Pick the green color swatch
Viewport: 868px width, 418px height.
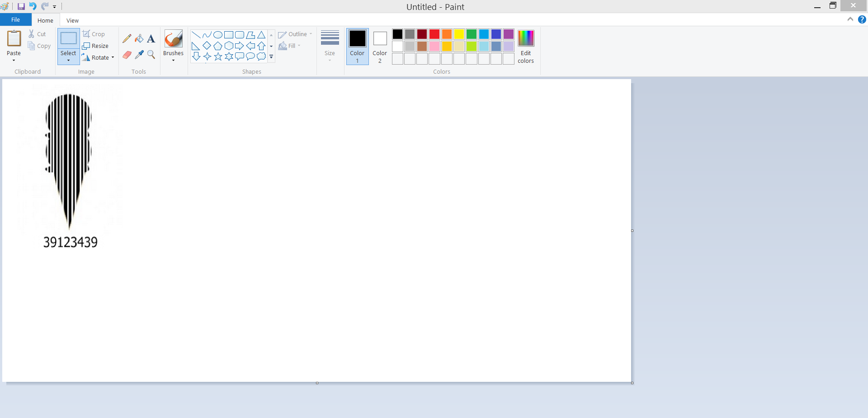pyautogui.click(x=472, y=34)
